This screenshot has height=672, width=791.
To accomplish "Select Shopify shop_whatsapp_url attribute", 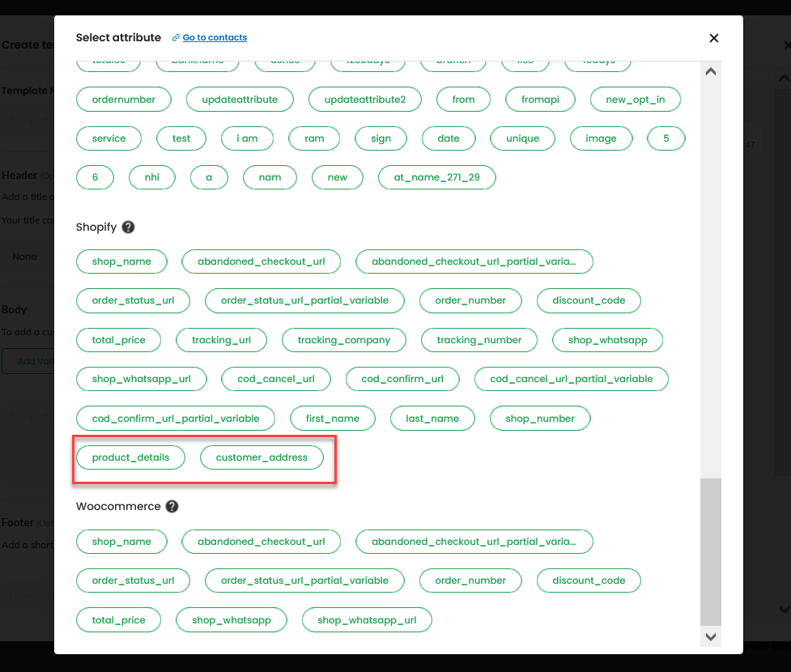I will pyautogui.click(x=141, y=379).
